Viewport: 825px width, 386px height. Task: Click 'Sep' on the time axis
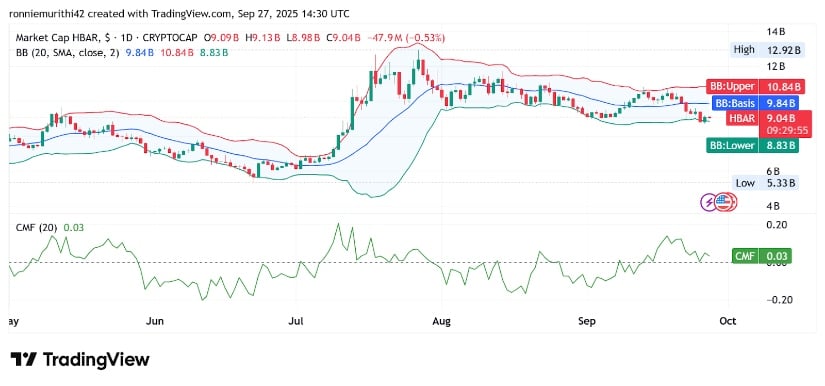coord(586,321)
